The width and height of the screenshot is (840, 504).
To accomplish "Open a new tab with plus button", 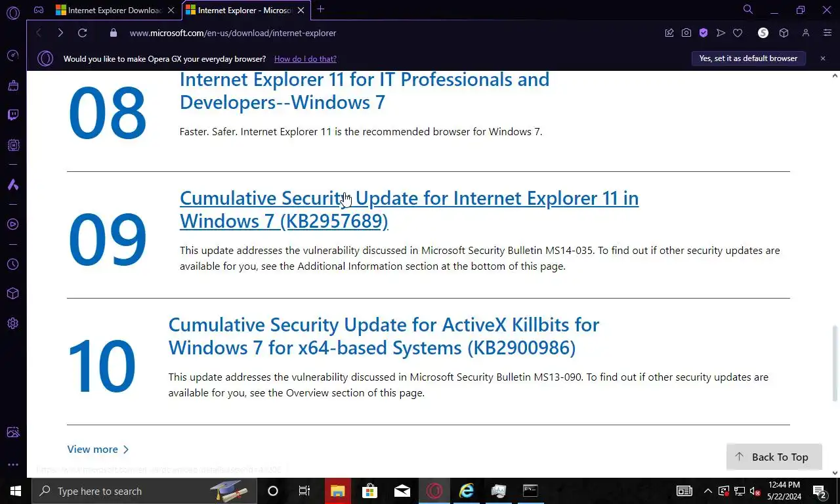I will [x=320, y=10].
